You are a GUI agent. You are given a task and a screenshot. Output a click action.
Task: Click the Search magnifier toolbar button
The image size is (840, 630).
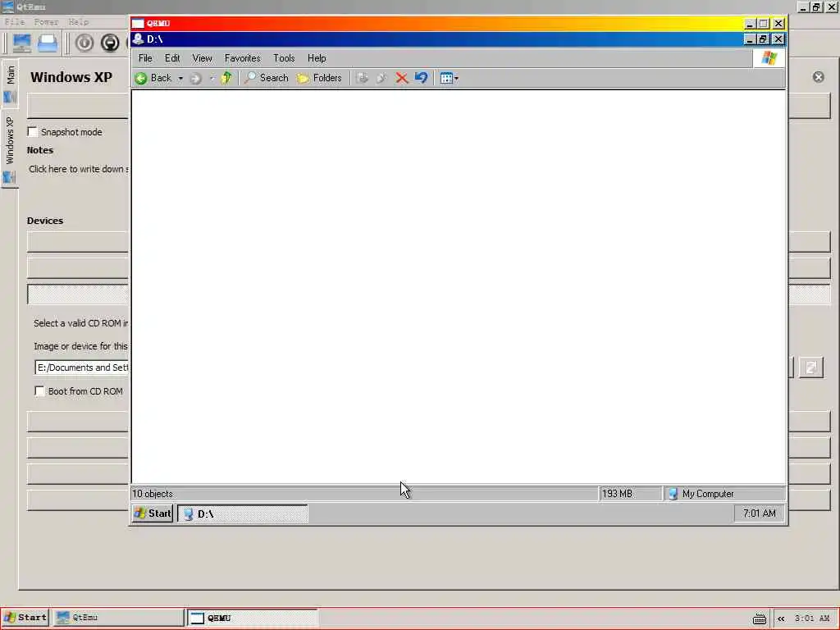click(x=267, y=78)
